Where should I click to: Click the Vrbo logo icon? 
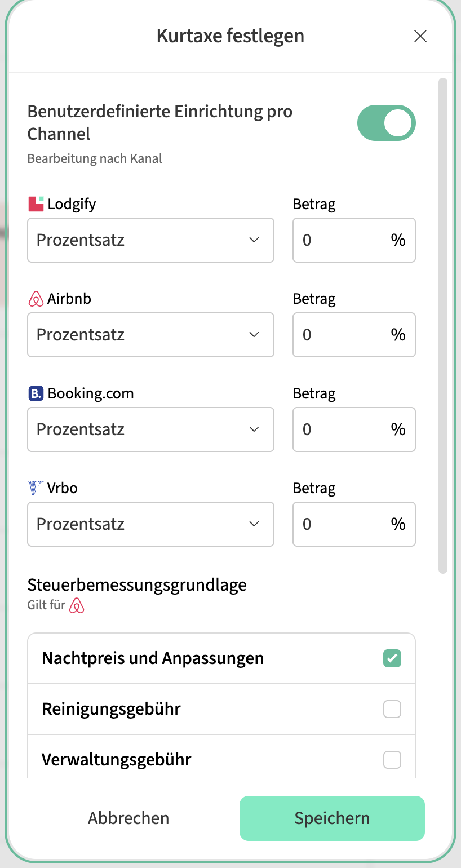point(36,488)
